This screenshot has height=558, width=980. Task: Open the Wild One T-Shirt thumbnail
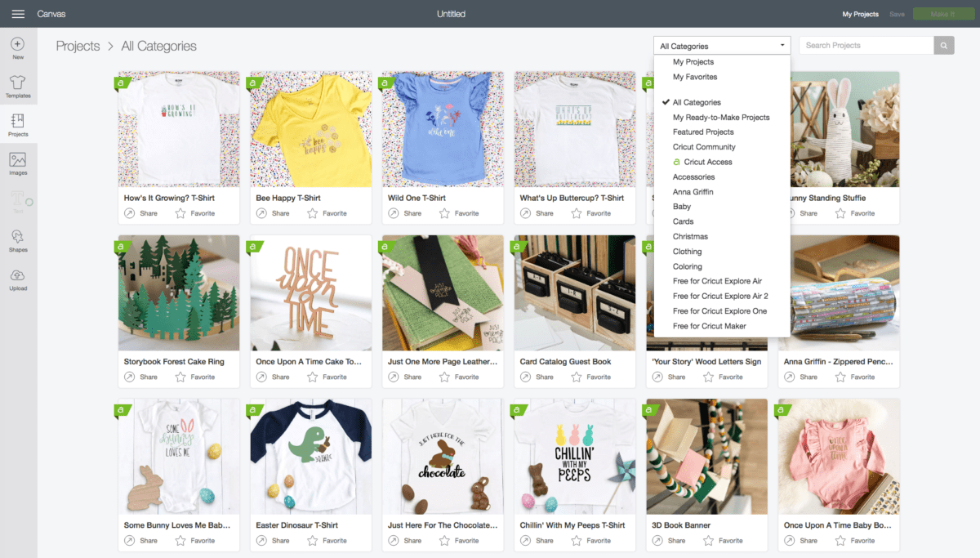pos(443,128)
